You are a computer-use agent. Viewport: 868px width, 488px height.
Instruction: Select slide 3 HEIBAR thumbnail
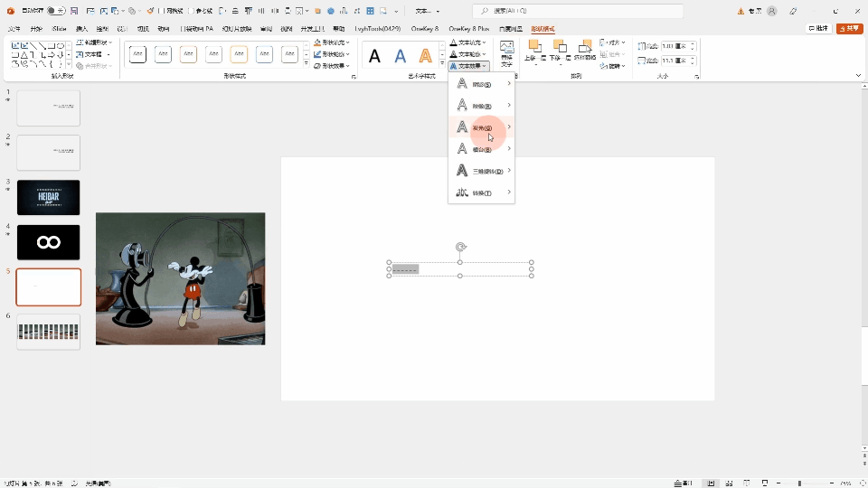[48, 197]
